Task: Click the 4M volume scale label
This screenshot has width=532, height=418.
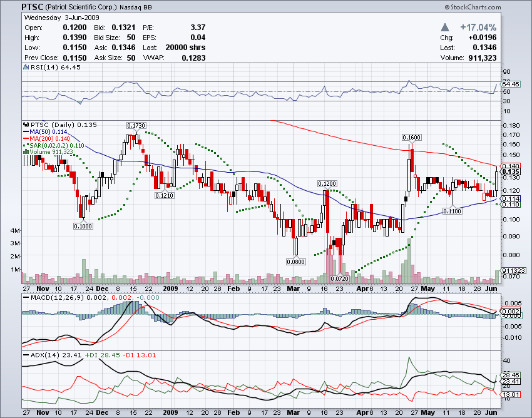Action: click(x=15, y=230)
